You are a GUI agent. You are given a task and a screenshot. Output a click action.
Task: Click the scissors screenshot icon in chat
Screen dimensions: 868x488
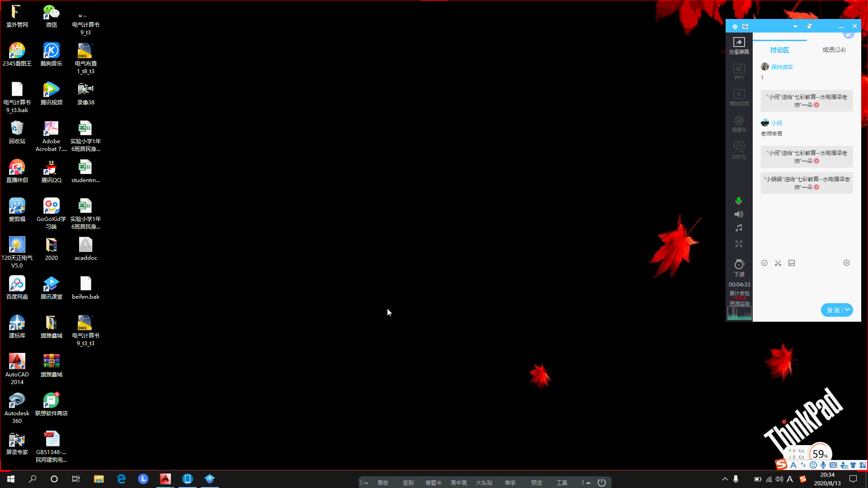point(778,263)
